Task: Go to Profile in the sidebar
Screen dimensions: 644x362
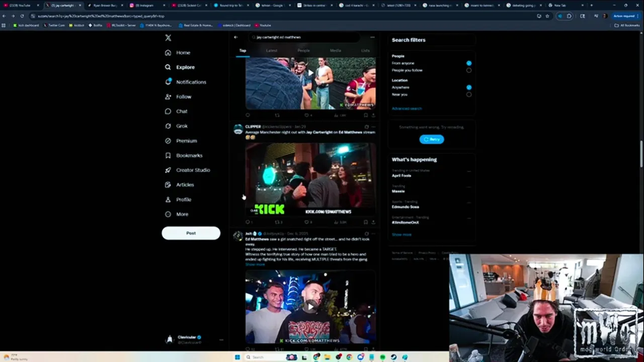Action: click(178, 200)
